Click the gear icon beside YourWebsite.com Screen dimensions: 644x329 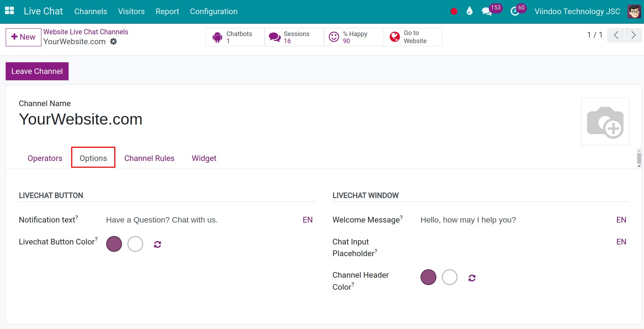(x=113, y=41)
